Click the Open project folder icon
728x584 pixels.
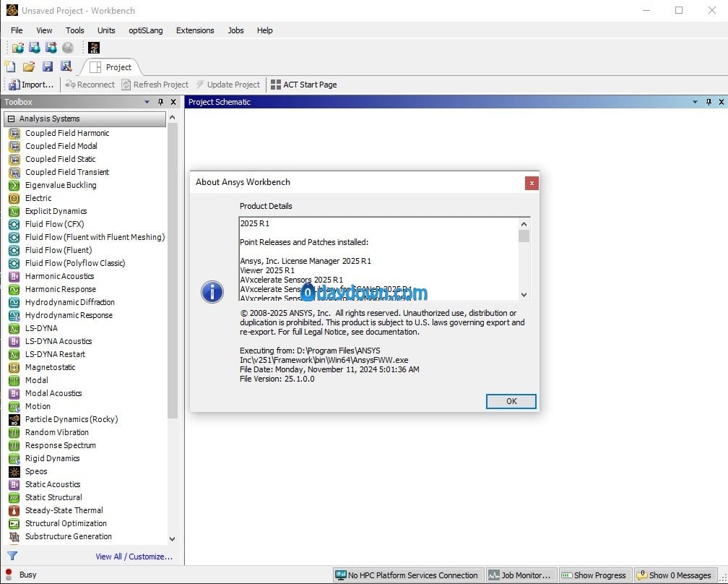click(29, 67)
